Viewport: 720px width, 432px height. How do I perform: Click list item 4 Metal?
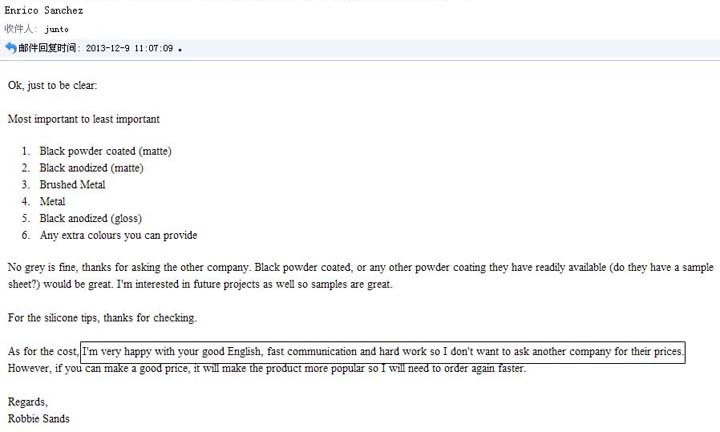(x=52, y=202)
